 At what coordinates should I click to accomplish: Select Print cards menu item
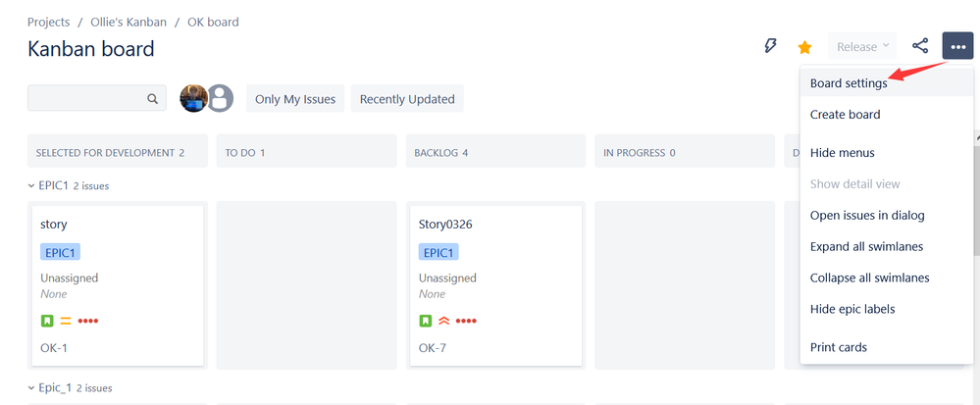tap(886, 347)
